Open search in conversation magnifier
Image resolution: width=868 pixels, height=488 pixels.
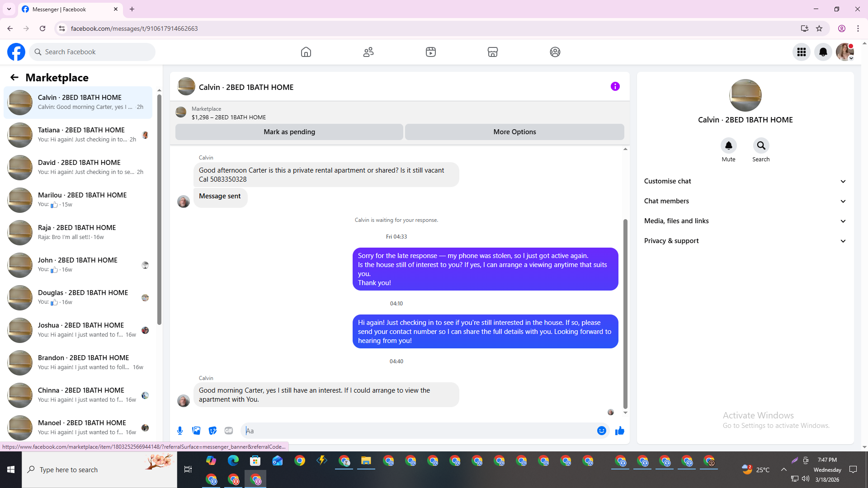(761, 145)
